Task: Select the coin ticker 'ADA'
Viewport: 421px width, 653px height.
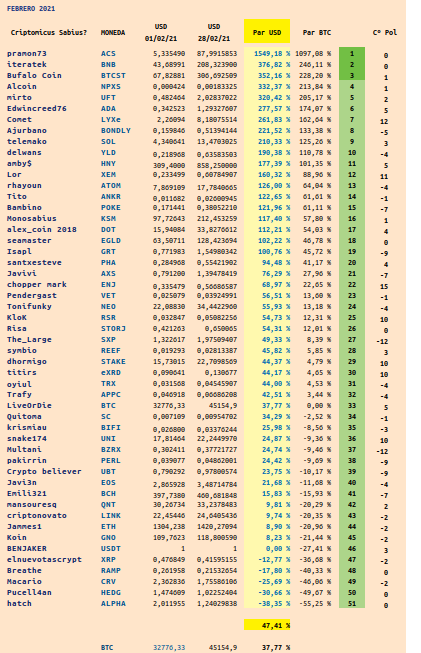Action: pos(108,108)
